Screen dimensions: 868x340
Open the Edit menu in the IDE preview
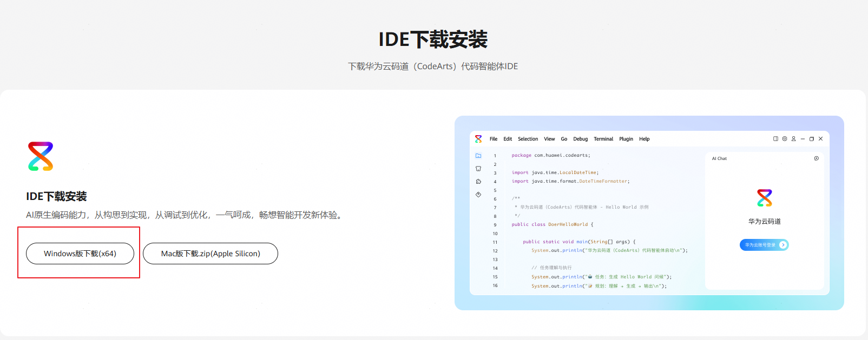(x=508, y=139)
